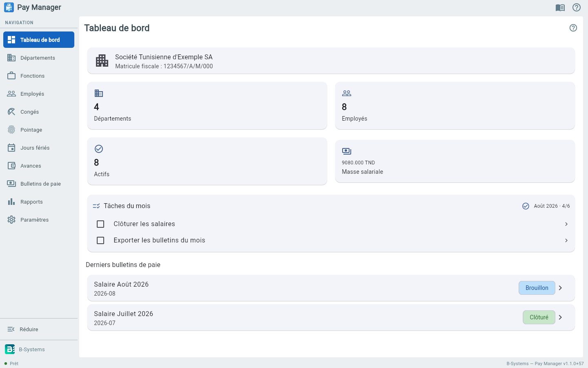Click the Rapports bar chart icon
The width and height of the screenshot is (588, 368).
[x=11, y=202]
